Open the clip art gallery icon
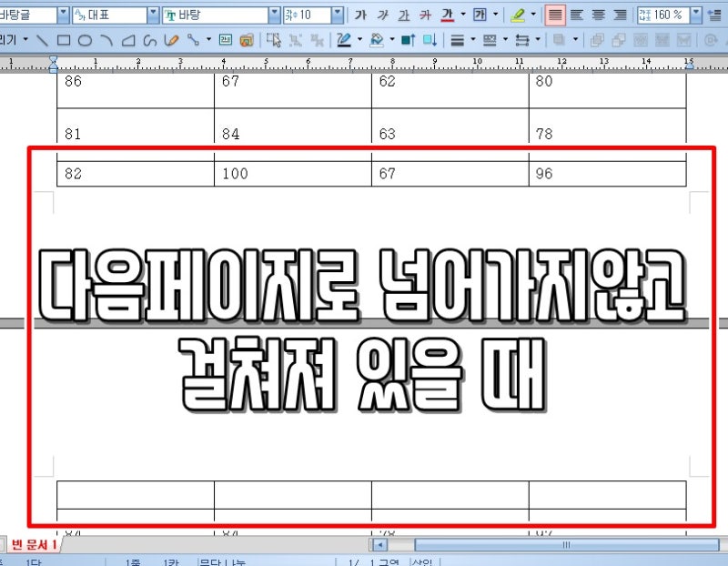The width and height of the screenshot is (728, 566). (x=247, y=40)
